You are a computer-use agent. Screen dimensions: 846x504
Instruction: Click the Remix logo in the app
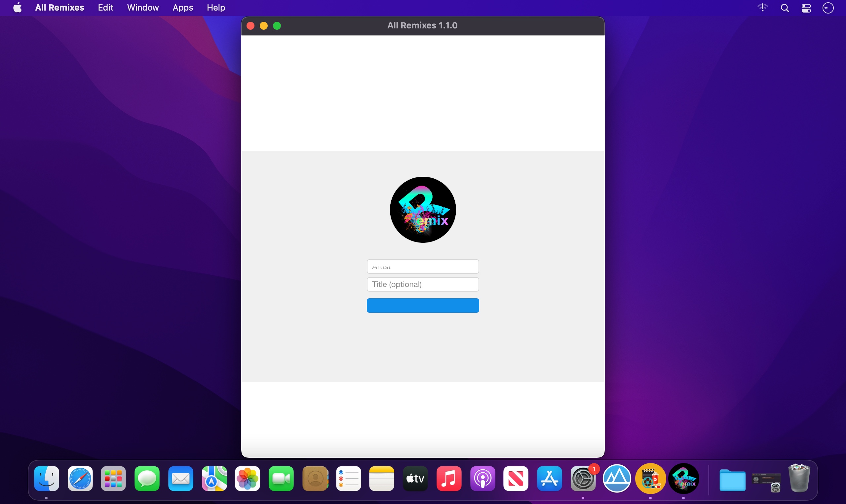tap(423, 209)
